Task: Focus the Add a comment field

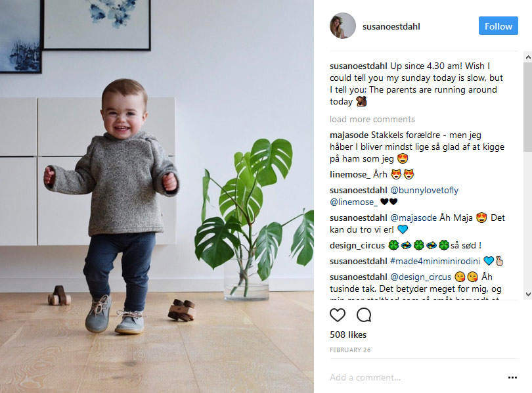Action: pos(416,377)
